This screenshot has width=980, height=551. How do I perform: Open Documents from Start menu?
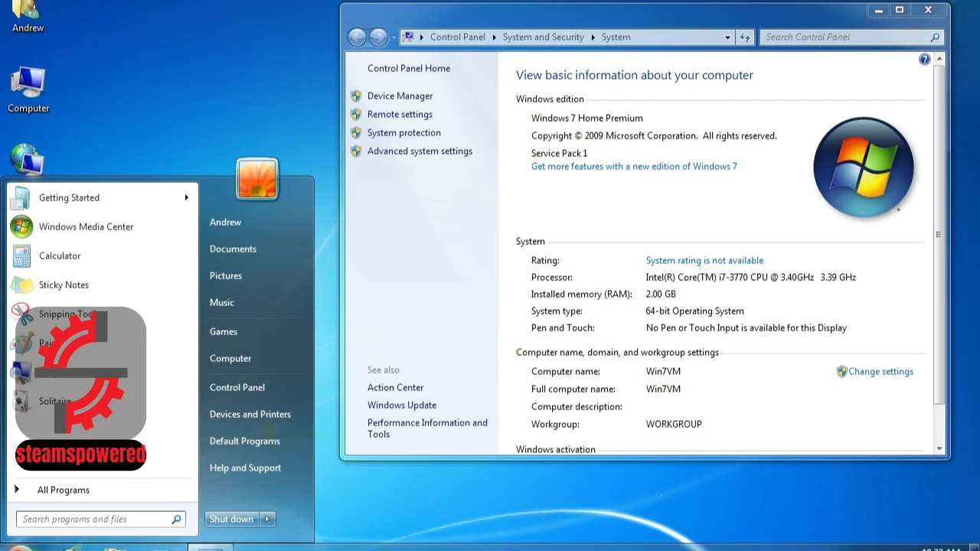(233, 249)
